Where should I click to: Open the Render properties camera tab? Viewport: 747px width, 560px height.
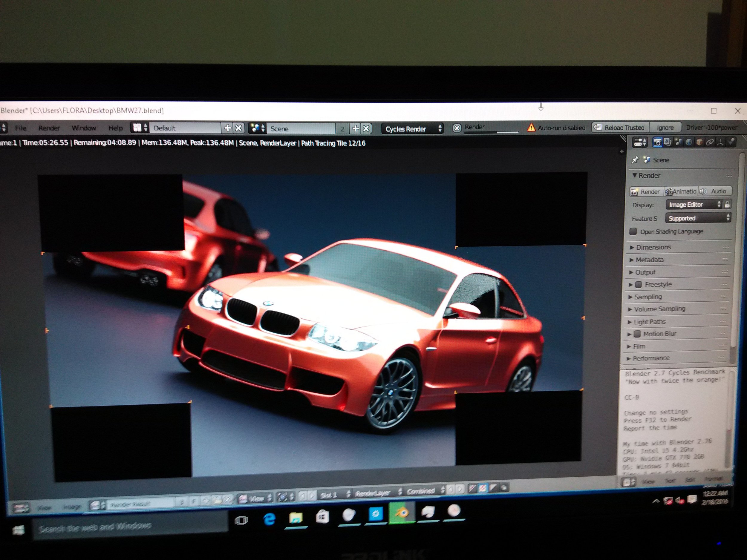pyautogui.click(x=657, y=142)
